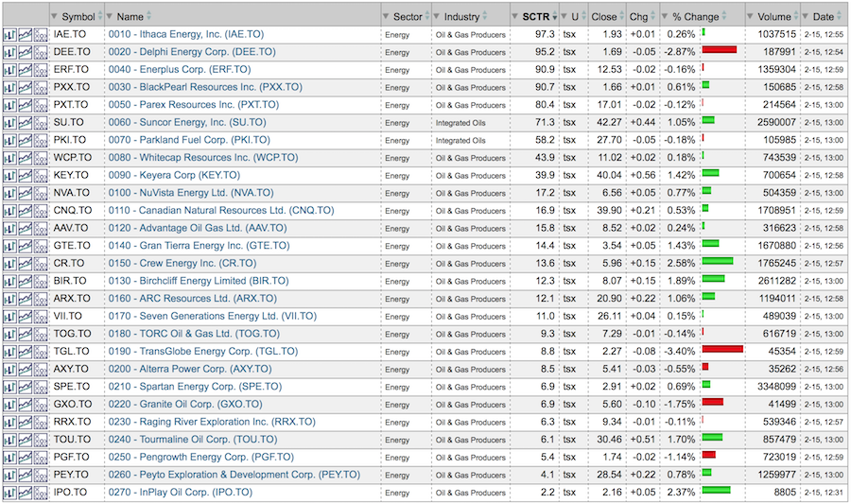Screen dimensions: 851x504
Task: Open dropdown triangle left of SCTR header
Action: tap(515, 17)
